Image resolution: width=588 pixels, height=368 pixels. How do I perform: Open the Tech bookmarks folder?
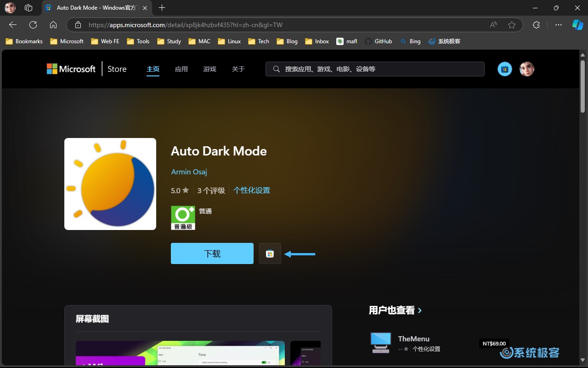click(x=259, y=41)
